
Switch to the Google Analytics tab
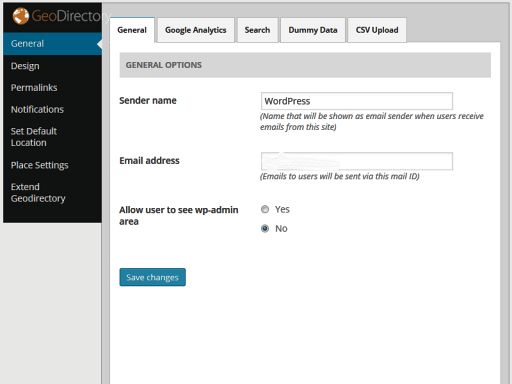coord(196,30)
